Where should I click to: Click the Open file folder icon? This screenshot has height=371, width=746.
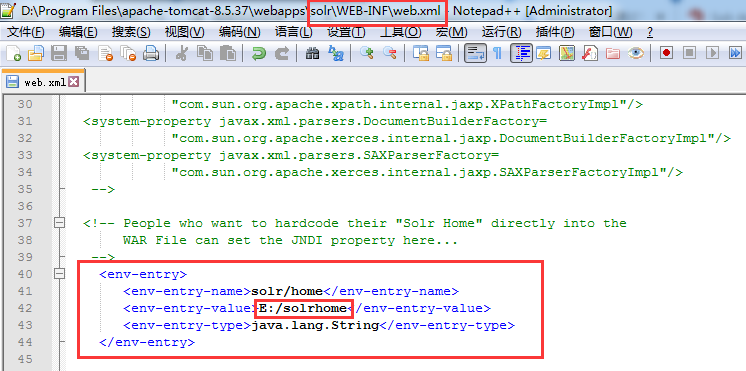tap(36, 53)
